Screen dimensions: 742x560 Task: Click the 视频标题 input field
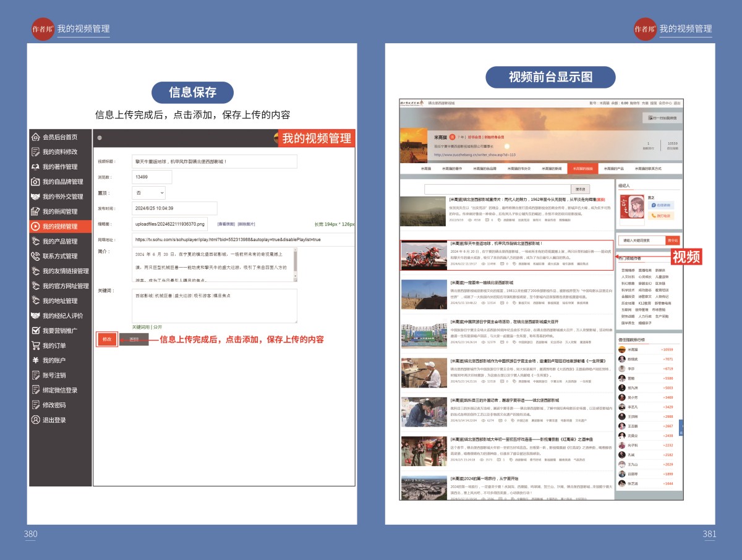(x=214, y=161)
